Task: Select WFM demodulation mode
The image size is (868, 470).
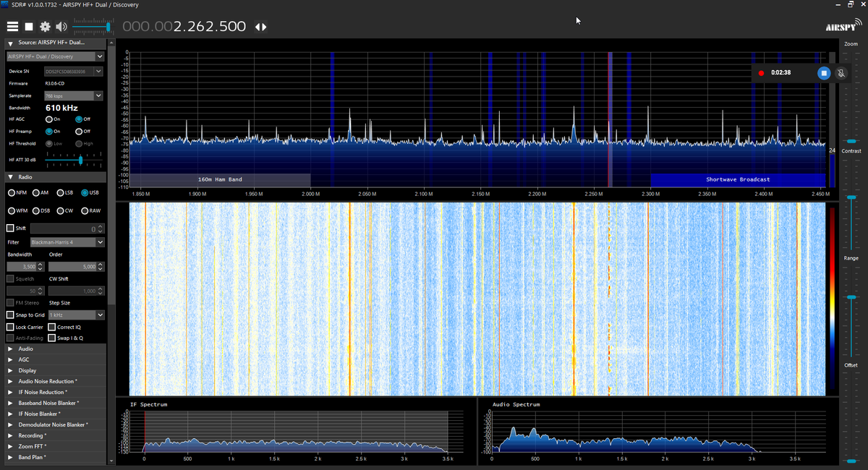Action: point(17,210)
